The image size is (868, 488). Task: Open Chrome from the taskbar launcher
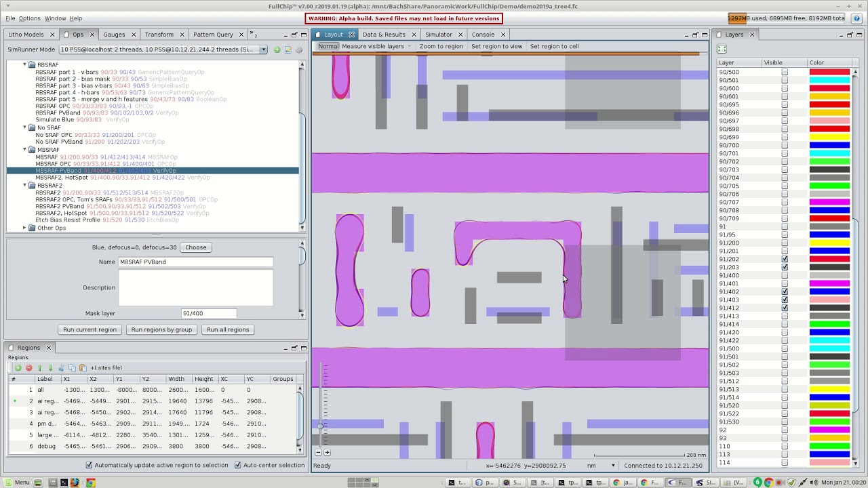point(90,483)
